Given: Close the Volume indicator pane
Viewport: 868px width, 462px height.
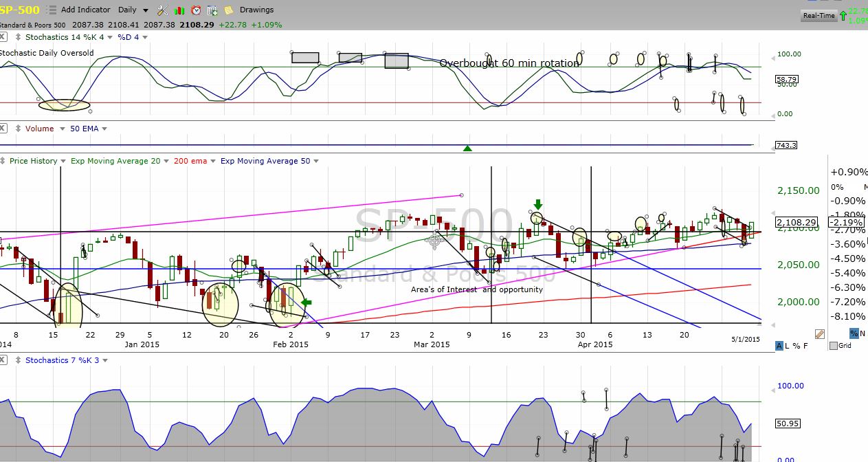Looking at the screenshot, I should (x=3, y=129).
